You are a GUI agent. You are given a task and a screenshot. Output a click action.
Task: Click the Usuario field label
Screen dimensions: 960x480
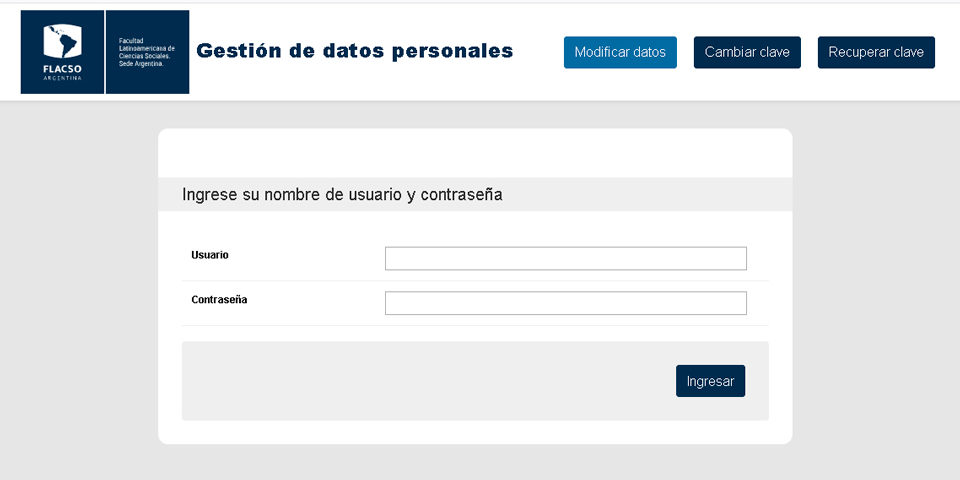point(209,255)
